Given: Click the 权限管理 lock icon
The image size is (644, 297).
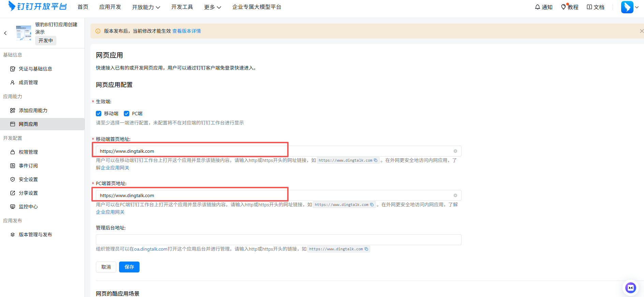Looking at the screenshot, I should click(13, 152).
